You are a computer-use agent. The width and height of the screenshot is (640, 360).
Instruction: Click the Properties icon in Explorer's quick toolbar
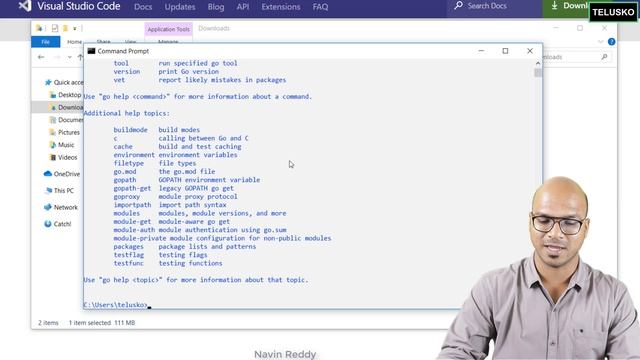coord(55,28)
